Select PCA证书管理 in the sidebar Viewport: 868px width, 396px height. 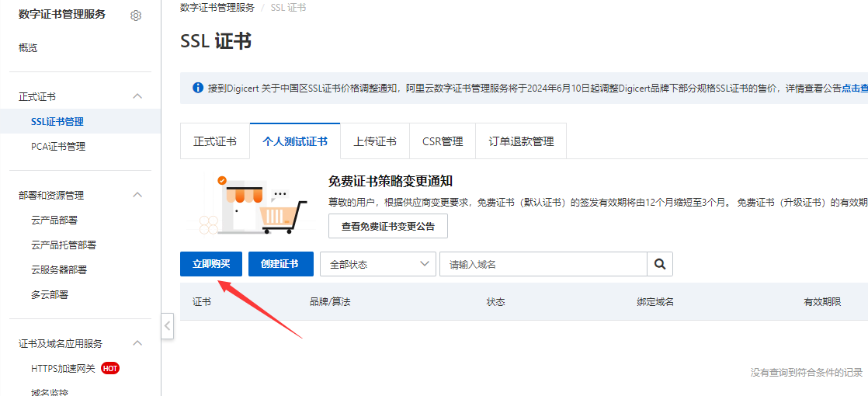[58, 146]
